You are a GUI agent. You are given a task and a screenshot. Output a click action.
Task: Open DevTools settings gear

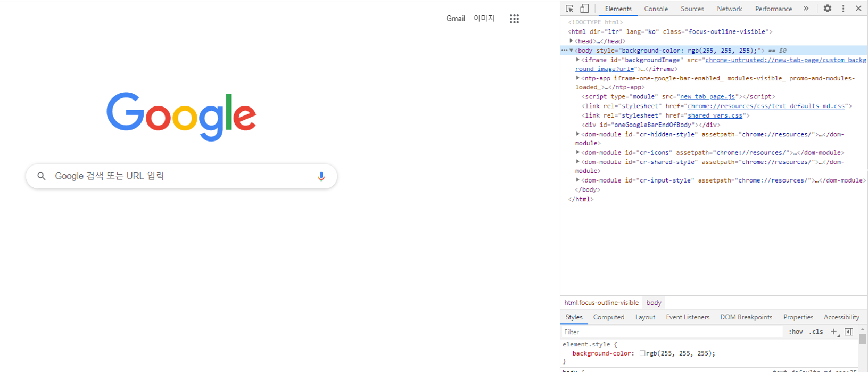[828, 9]
